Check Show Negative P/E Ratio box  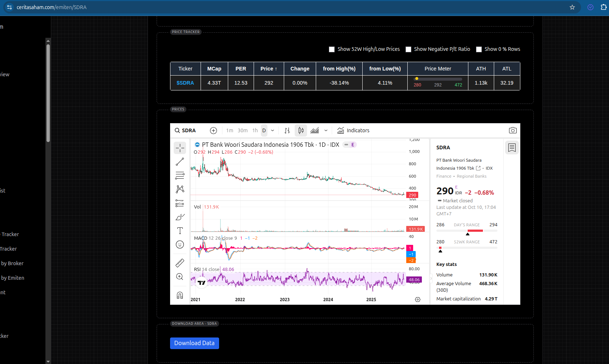408,49
